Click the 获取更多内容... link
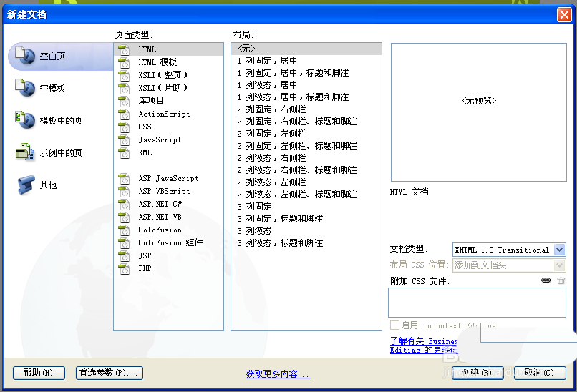 [278, 374]
